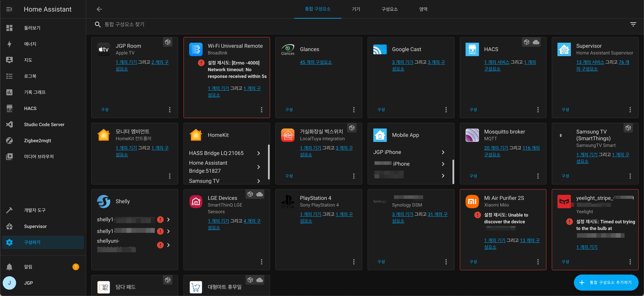Viewport: 644px width, 296px height.
Task: Click 구성 on the Google Cast card
Action: (x=381, y=110)
